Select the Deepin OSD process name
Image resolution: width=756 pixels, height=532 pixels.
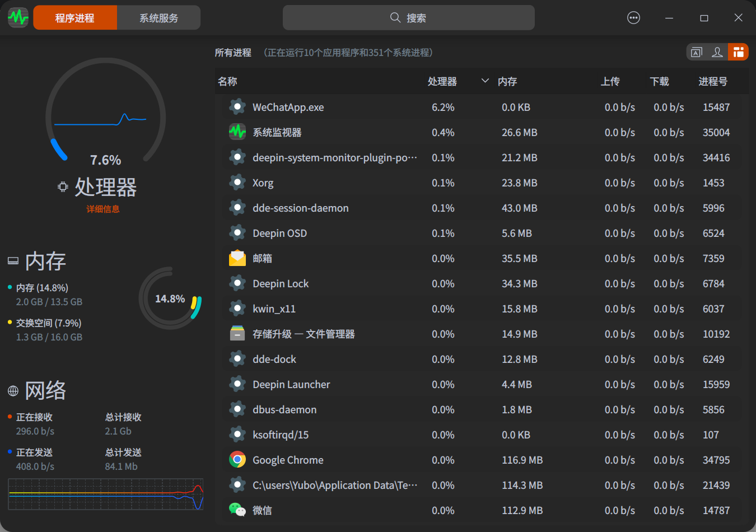coord(280,234)
